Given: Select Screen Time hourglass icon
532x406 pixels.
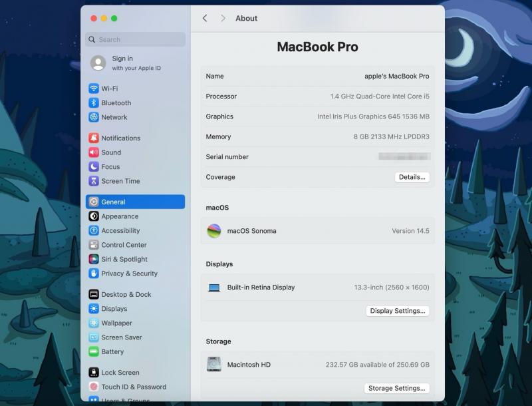Looking at the screenshot, I should [94, 181].
